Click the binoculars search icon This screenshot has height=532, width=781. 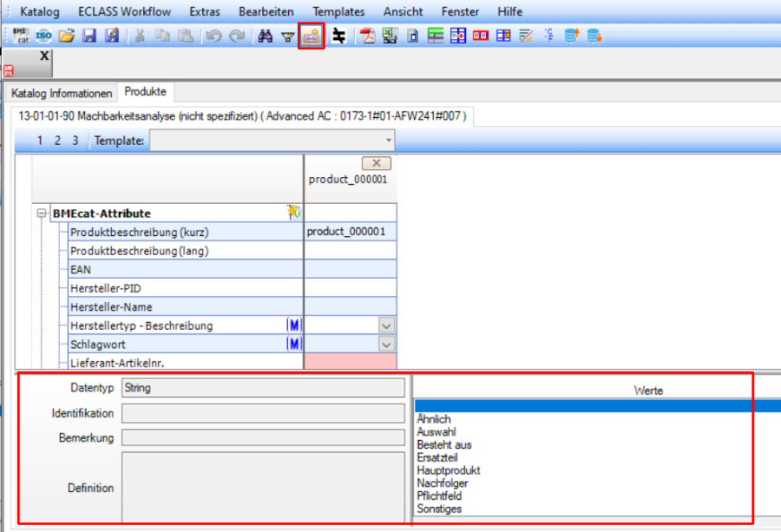coord(266,36)
